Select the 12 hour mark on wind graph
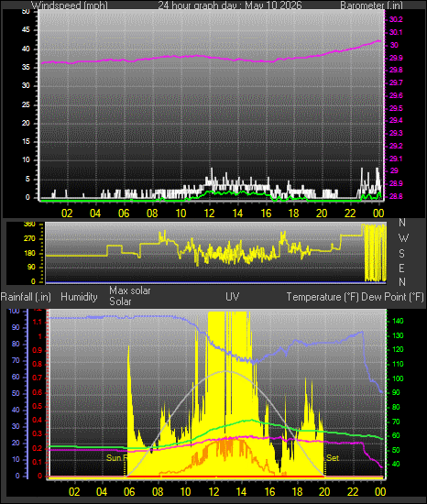 coord(209,214)
